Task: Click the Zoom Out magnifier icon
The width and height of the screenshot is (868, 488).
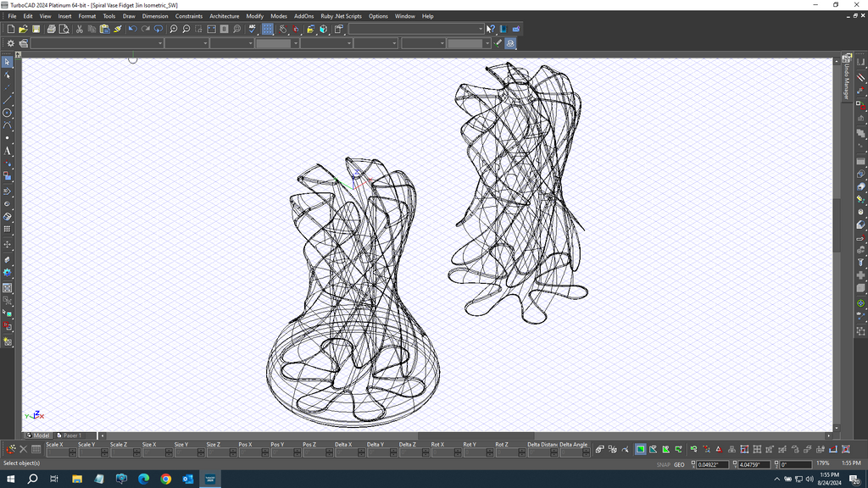Action: 186,29
